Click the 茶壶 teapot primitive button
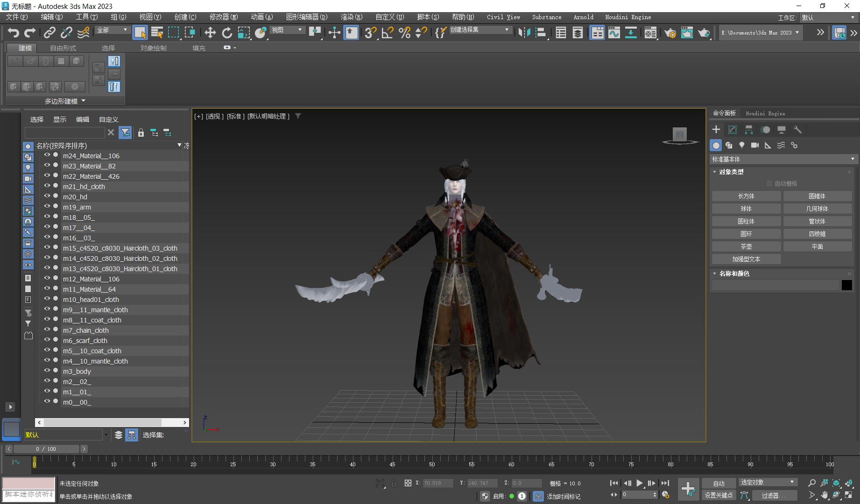 pos(746,246)
